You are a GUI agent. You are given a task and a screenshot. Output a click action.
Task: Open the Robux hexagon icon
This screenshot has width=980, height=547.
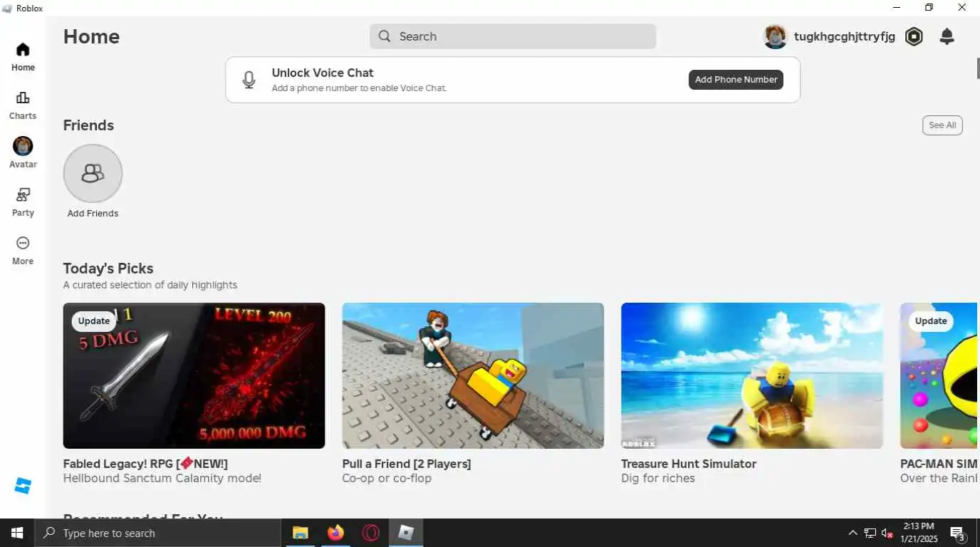point(914,36)
